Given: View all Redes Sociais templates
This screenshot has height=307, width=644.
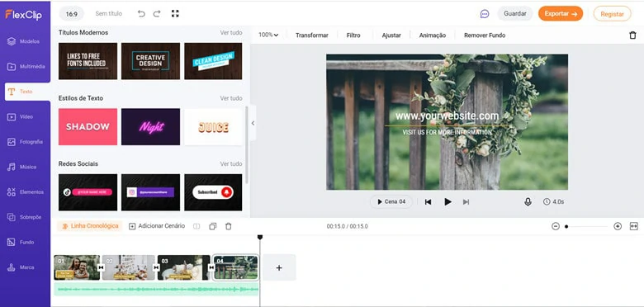Looking at the screenshot, I should (231, 163).
